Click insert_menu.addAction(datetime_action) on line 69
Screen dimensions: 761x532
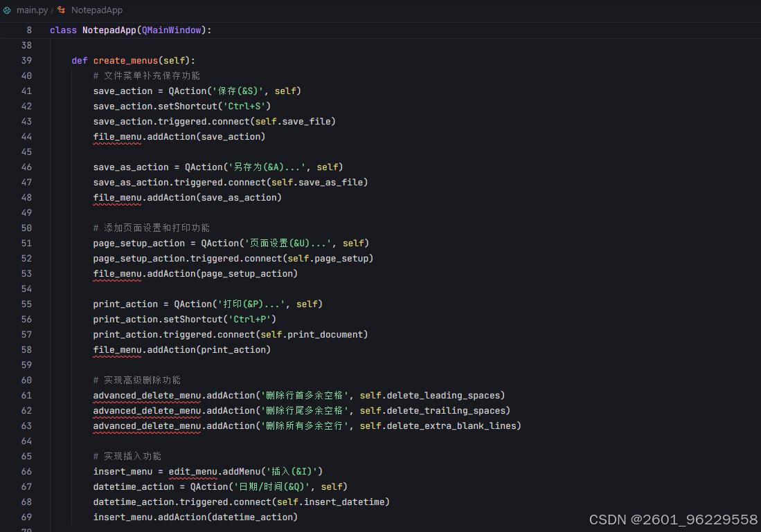(x=195, y=517)
